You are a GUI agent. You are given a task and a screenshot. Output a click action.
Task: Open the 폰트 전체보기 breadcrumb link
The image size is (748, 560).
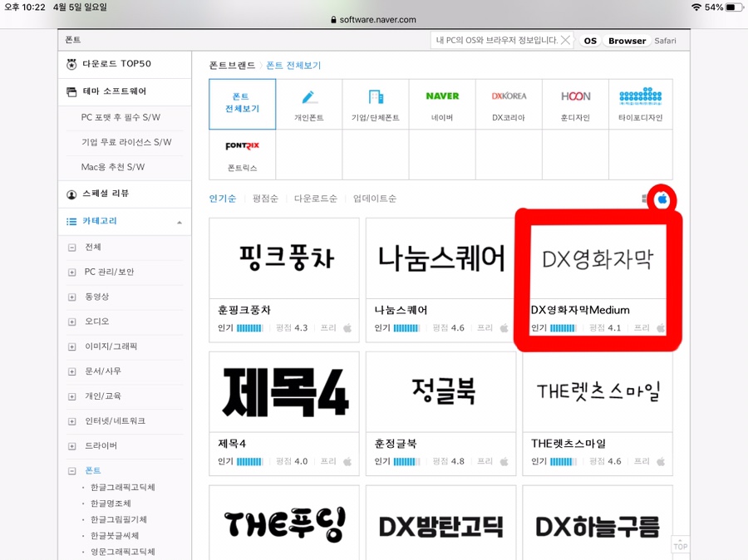(x=293, y=66)
